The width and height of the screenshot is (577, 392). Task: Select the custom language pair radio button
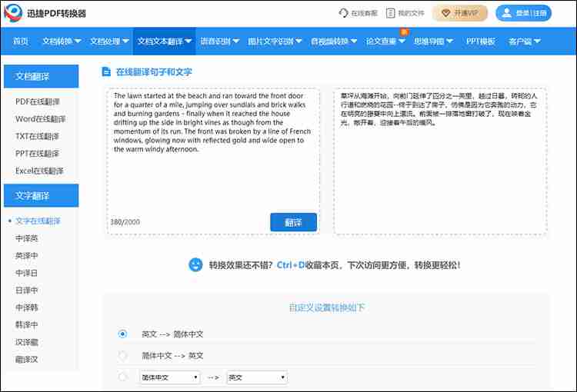123,377
